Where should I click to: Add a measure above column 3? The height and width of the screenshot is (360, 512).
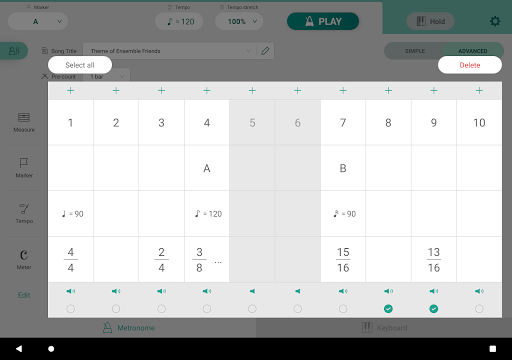[x=161, y=90]
